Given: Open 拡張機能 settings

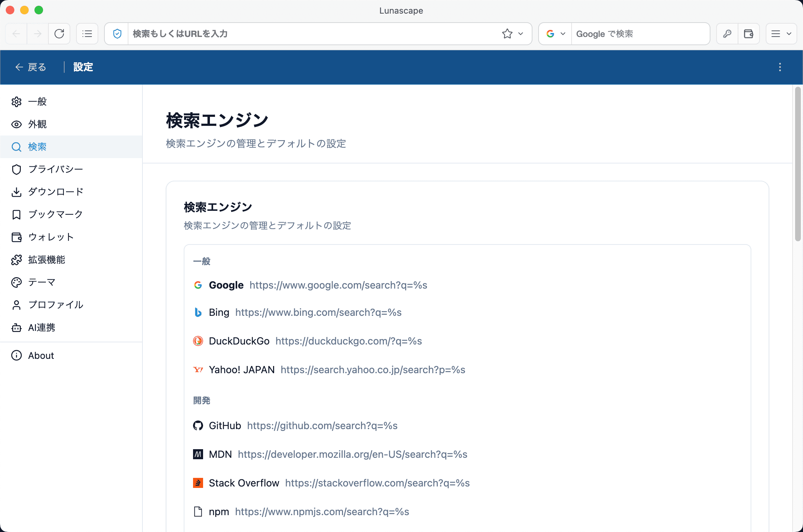Looking at the screenshot, I should point(71,260).
